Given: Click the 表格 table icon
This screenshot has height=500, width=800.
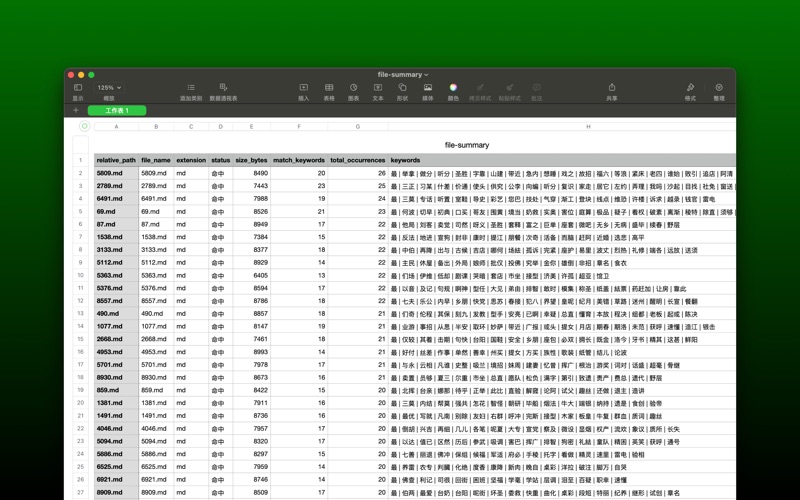Looking at the screenshot, I should click(x=329, y=88).
